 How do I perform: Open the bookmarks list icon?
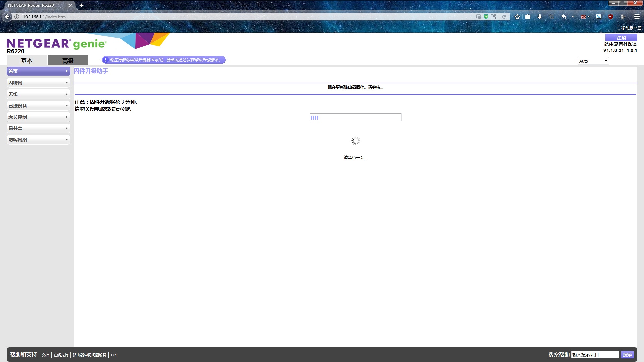(x=528, y=17)
